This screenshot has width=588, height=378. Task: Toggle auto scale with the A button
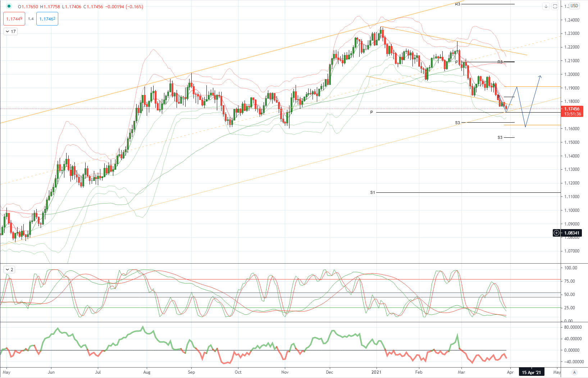coord(574,372)
